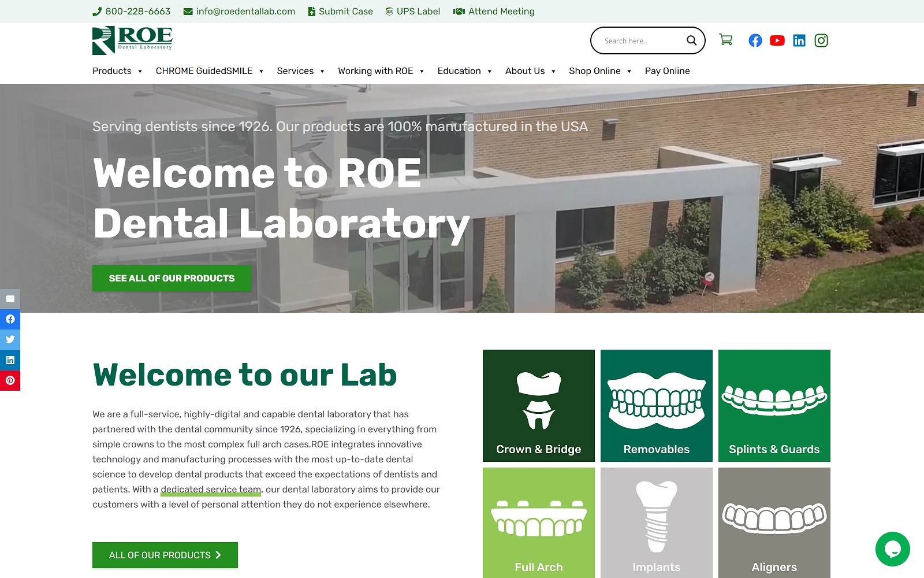Email info@roedentallab.com

click(x=239, y=12)
